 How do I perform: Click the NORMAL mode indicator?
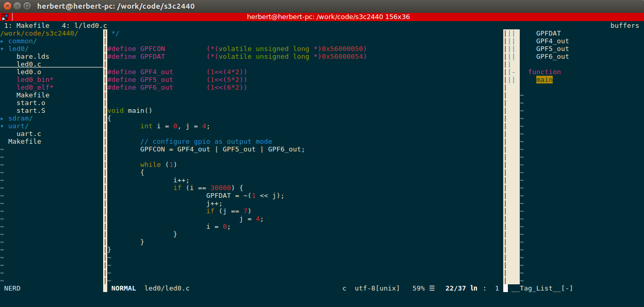(x=123, y=288)
